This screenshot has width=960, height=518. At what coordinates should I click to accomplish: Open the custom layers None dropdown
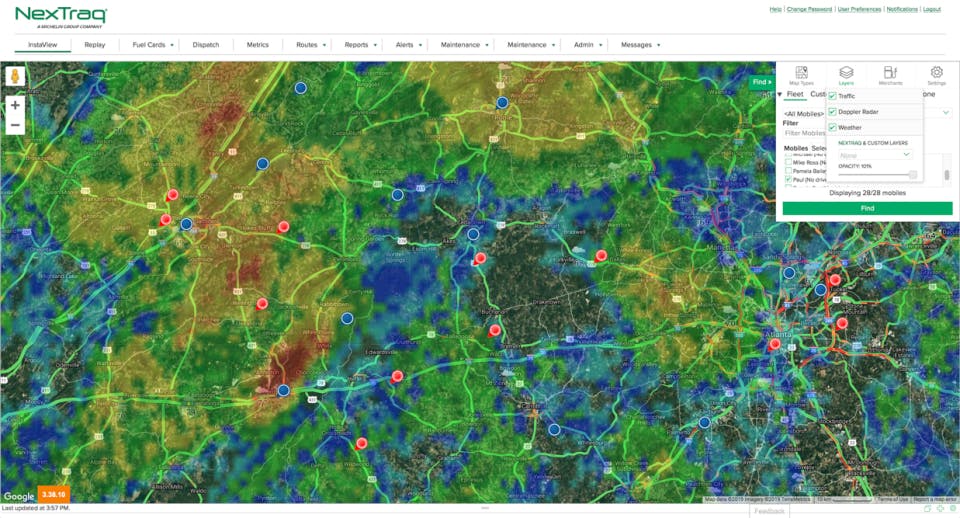874,155
